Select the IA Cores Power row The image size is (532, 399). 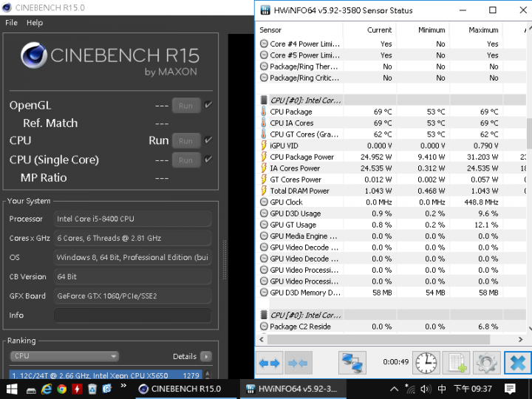(x=391, y=168)
